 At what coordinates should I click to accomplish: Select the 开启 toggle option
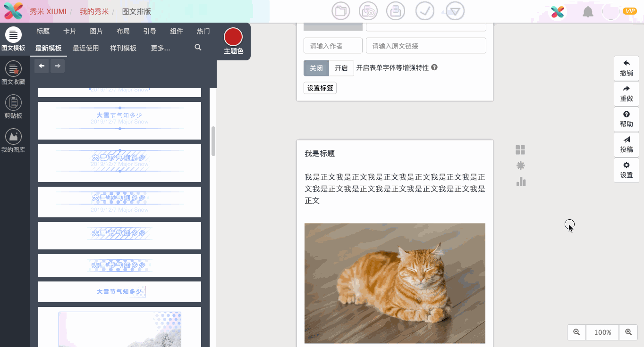(x=341, y=68)
